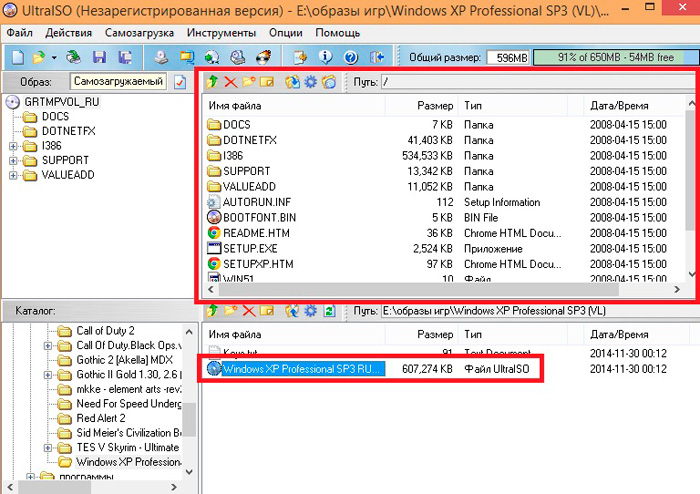Click the New Folder icon in local pane toolbar
700x494 pixels.
(x=230, y=311)
